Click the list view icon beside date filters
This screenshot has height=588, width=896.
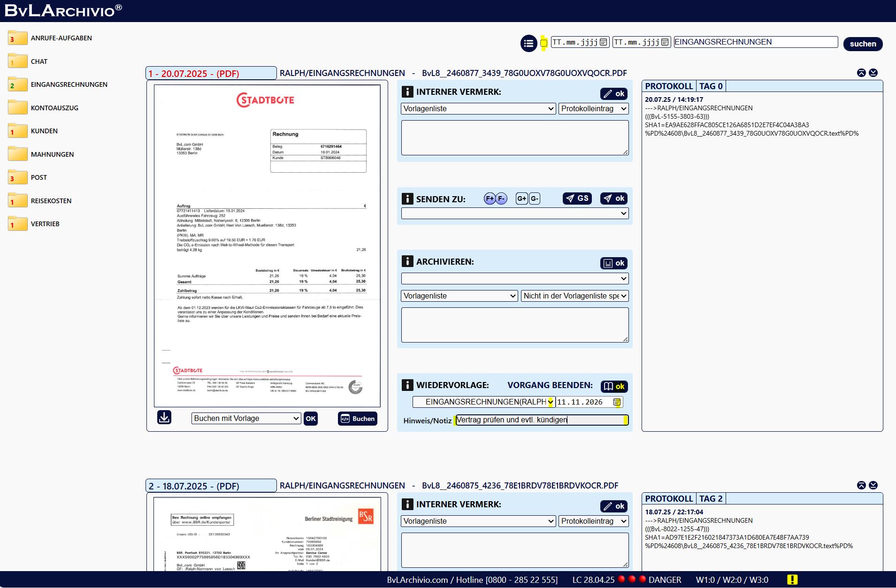[x=528, y=44]
